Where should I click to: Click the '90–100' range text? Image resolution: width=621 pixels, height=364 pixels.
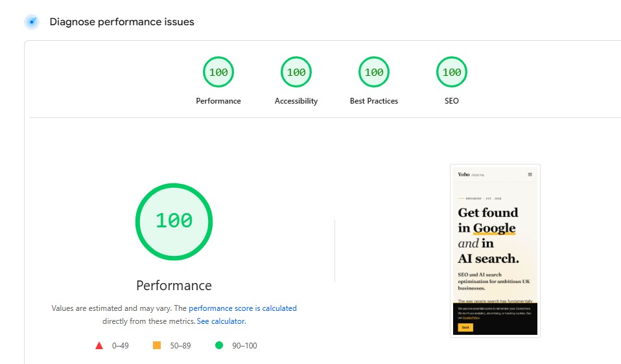pos(244,346)
